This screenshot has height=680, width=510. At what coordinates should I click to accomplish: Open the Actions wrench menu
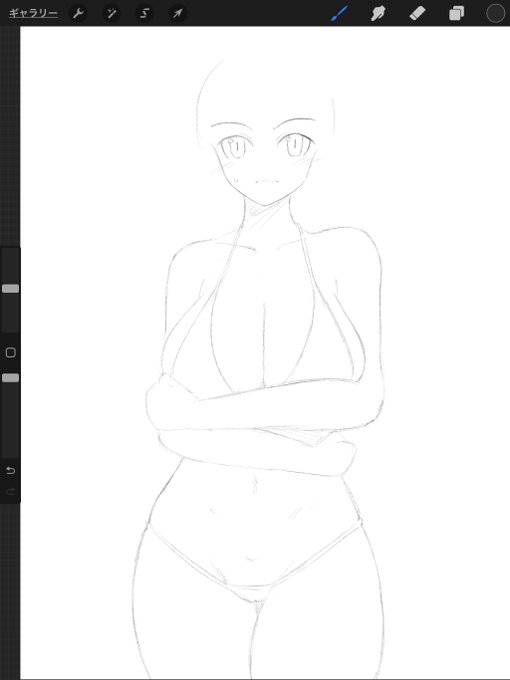[x=78, y=13]
